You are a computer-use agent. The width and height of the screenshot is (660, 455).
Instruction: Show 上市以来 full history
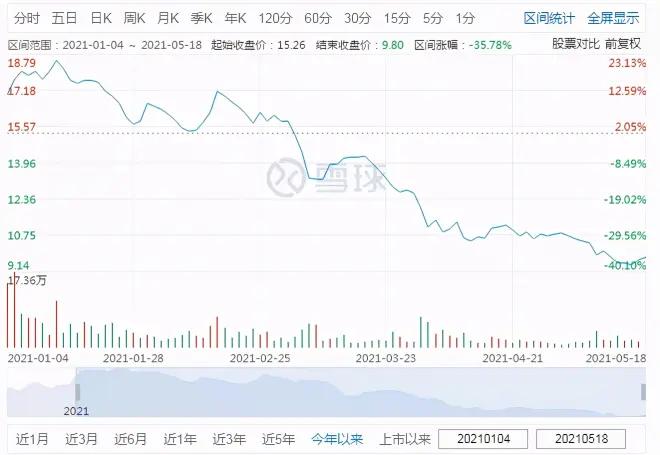point(405,439)
